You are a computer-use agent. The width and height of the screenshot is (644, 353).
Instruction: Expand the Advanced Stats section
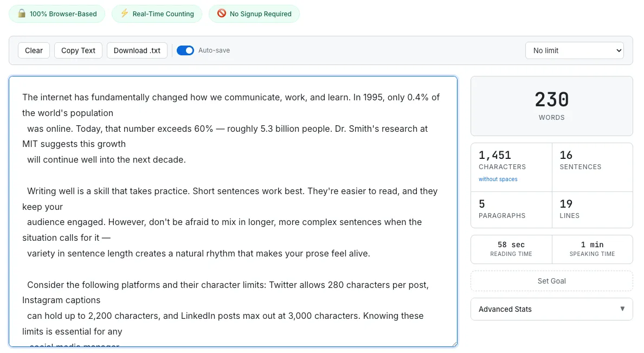[x=551, y=309]
